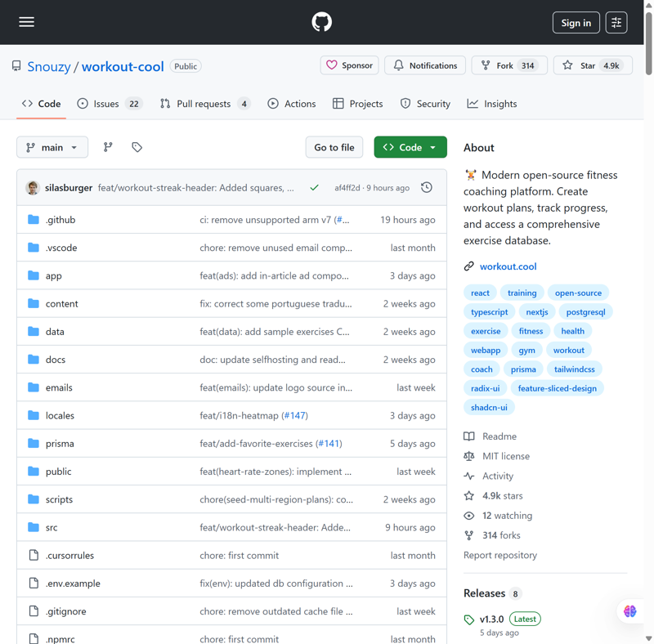
Task: Click the GitHub octocat logo
Action: (321, 22)
